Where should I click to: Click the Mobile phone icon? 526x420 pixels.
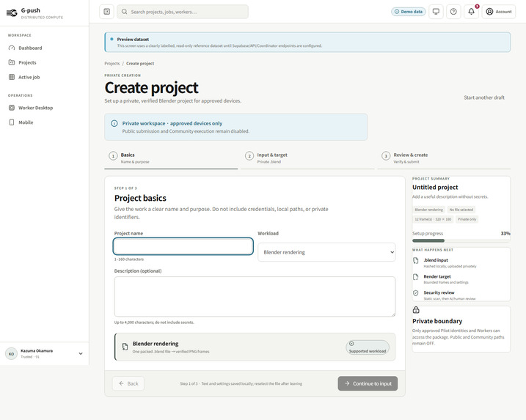coord(12,122)
